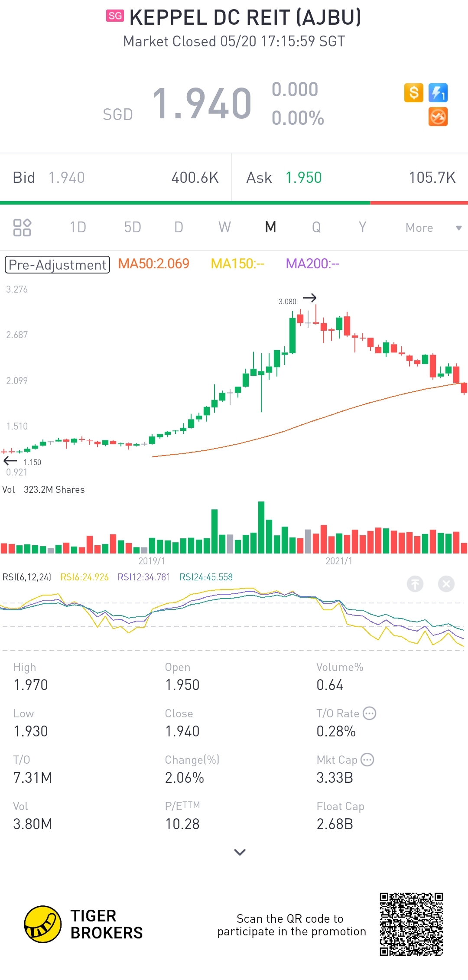The width and height of the screenshot is (468, 980).
Task: Tap the Vol 3.80M value
Action: pyautogui.click(x=32, y=824)
